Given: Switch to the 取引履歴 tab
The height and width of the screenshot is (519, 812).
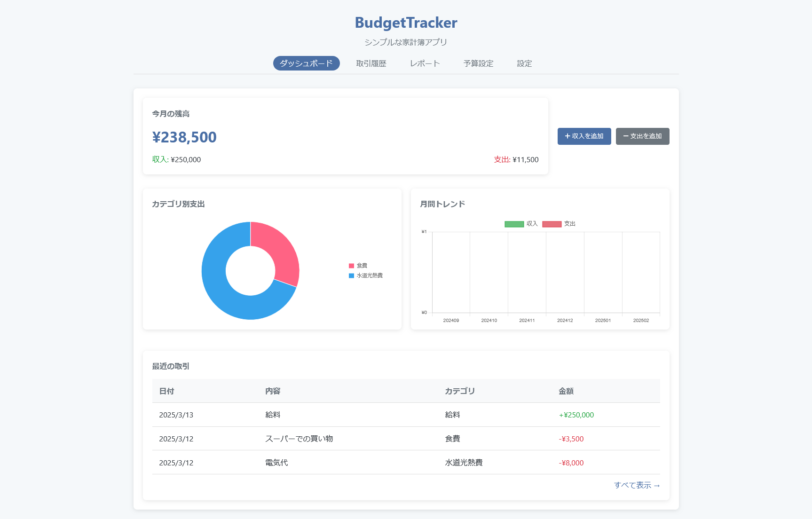Looking at the screenshot, I should pos(371,63).
